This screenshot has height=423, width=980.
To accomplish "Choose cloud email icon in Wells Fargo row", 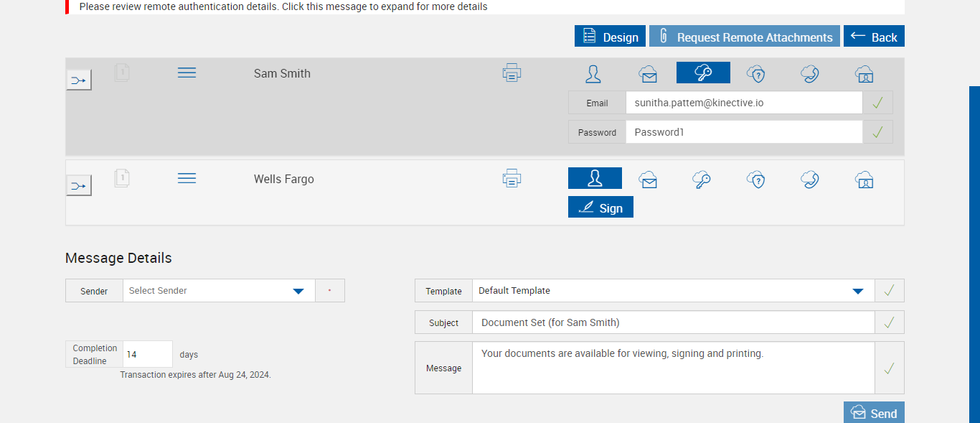I will [649, 179].
